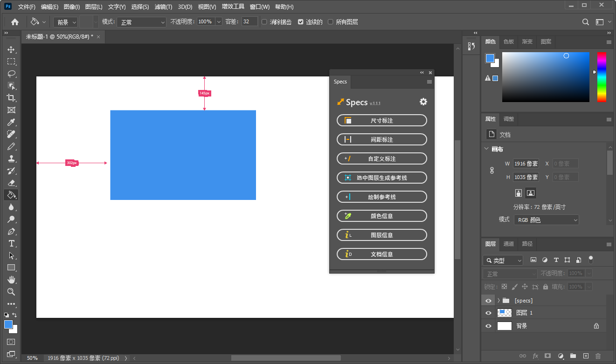Select the Zoom tool

tap(11, 292)
